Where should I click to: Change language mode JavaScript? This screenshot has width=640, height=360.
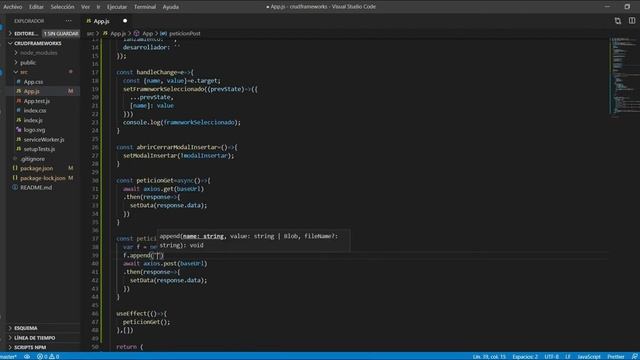[x=589, y=356]
